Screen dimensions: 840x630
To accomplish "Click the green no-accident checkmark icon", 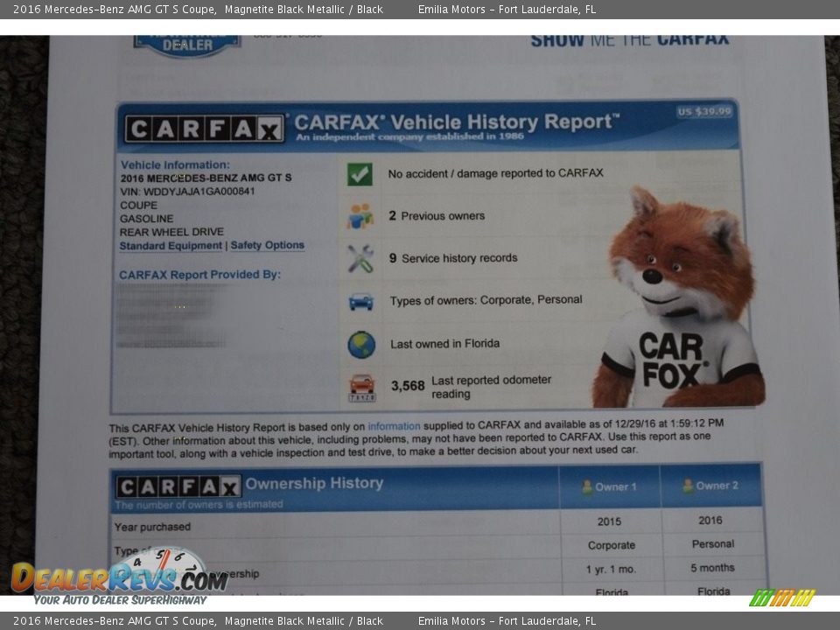I will coord(360,173).
